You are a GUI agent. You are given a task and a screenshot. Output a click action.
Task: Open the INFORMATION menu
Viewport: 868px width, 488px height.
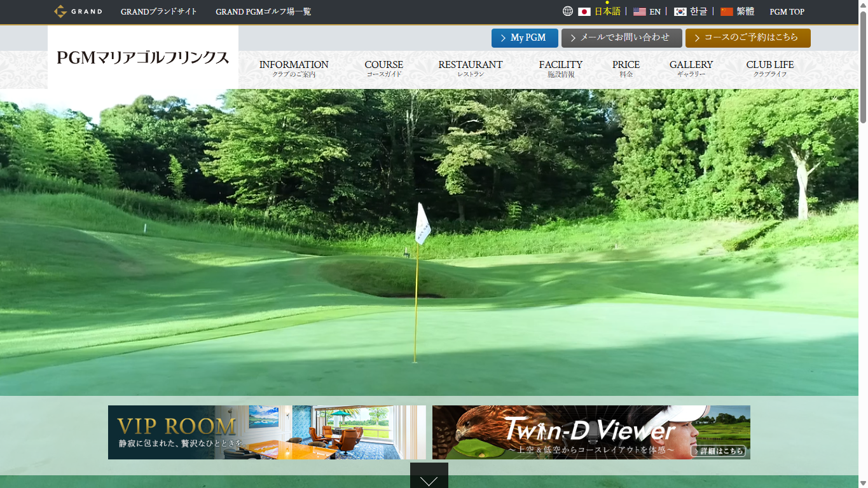coord(294,69)
